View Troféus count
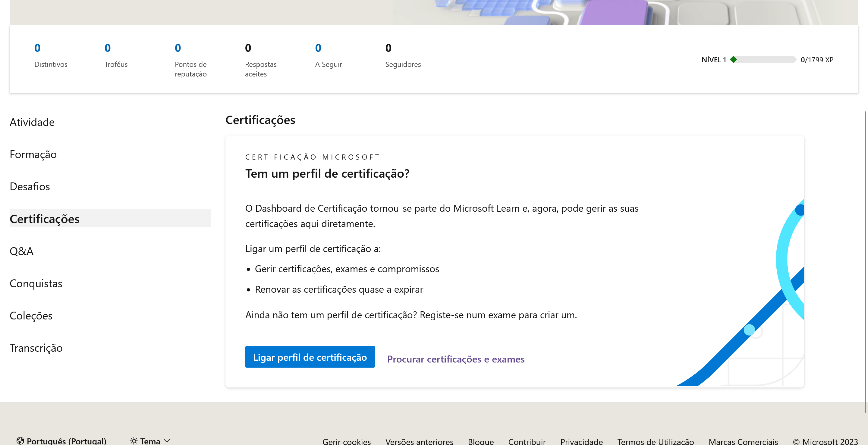Viewport: 868px width, 445px height. (108, 48)
